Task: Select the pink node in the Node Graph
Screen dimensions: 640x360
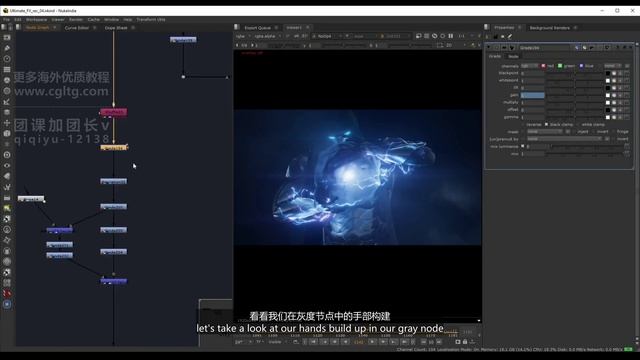Action: [x=113, y=112]
